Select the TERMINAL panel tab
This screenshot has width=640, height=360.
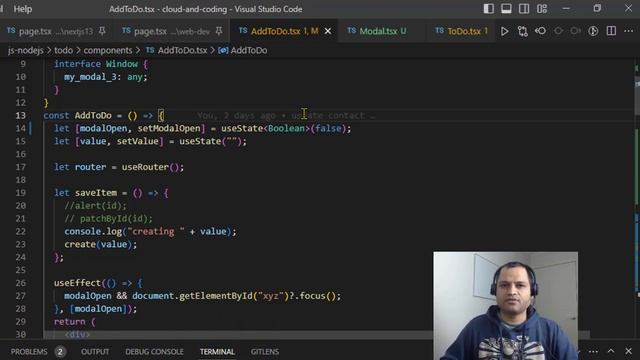[x=217, y=351]
